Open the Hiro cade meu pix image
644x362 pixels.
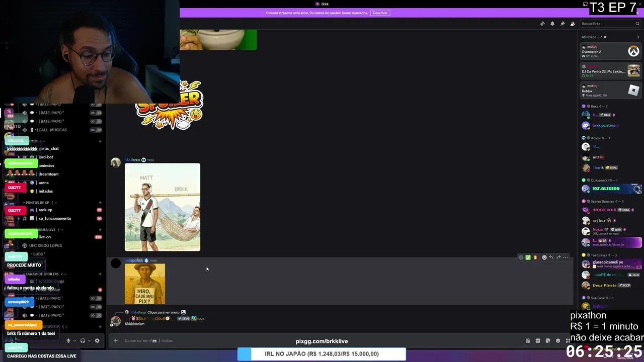(x=145, y=284)
